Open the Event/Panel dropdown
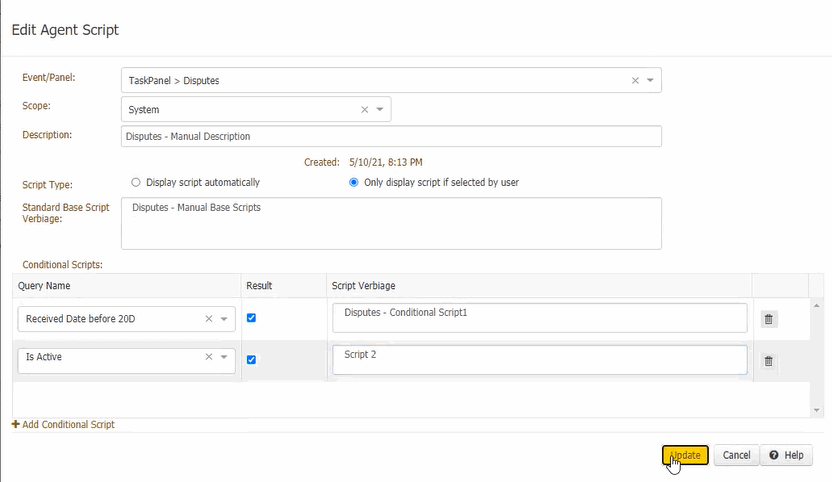832x482 pixels. (650, 80)
